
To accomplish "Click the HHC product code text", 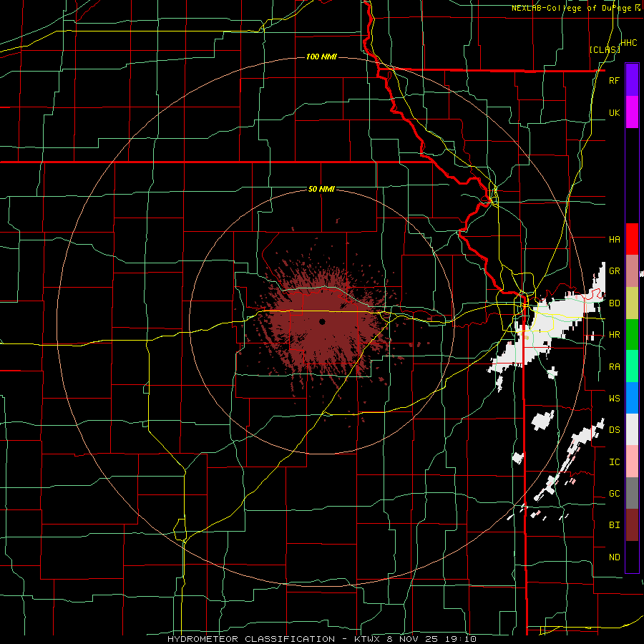I will [x=628, y=43].
